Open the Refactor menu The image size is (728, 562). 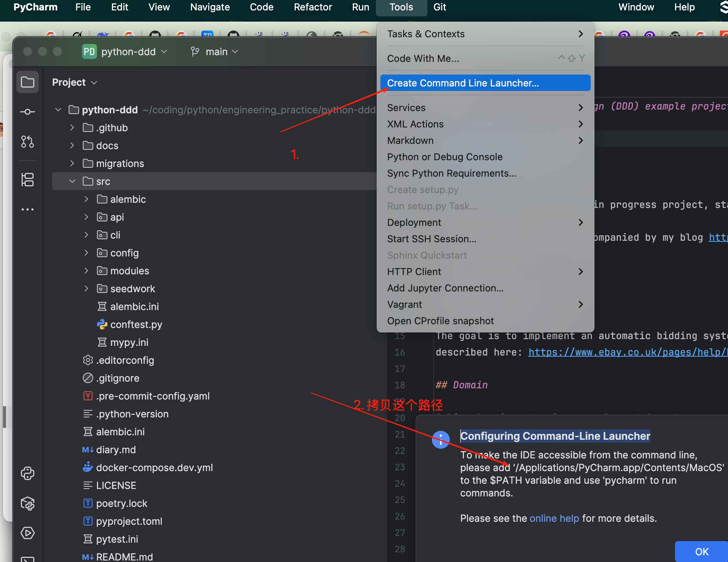pos(313,7)
